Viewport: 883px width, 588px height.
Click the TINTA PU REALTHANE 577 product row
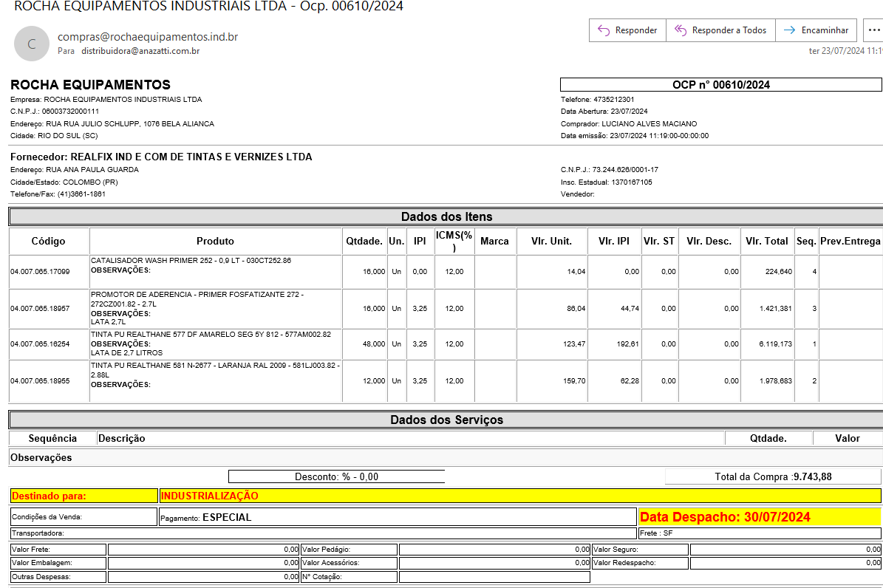tap(215, 344)
